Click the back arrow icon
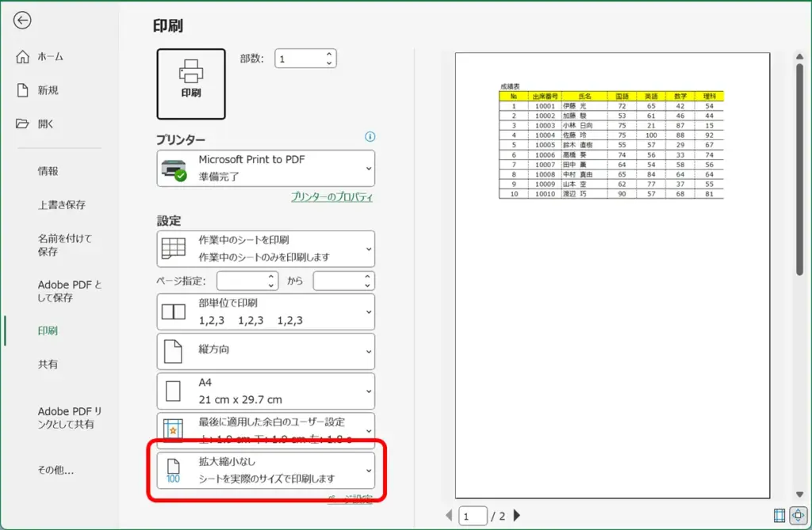This screenshot has height=530, width=812. point(22,21)
